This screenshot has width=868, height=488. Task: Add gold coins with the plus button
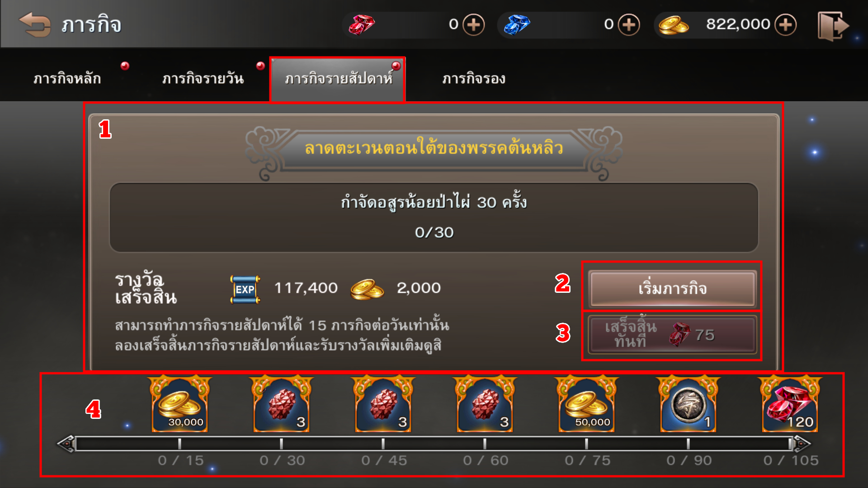[x=785, y=24]
